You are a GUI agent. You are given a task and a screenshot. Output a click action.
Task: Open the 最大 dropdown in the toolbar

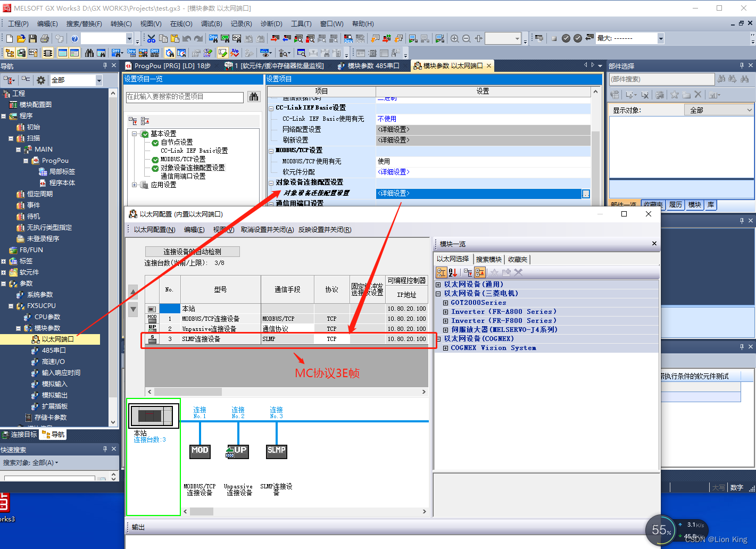tap(661, 38)
